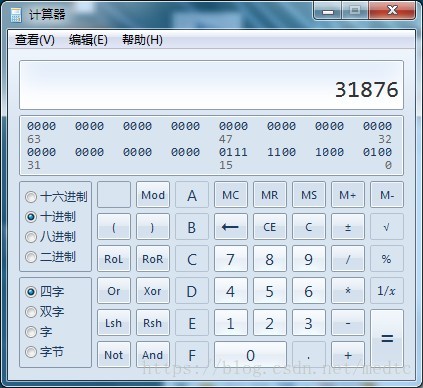
Task: Click the percent key
Action: (x=387, y=259)
